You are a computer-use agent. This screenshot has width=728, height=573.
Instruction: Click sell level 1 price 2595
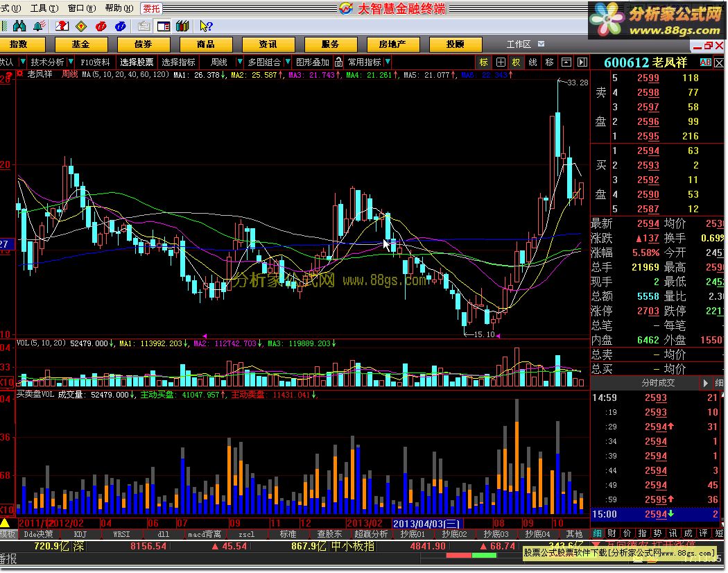[648, 136]
